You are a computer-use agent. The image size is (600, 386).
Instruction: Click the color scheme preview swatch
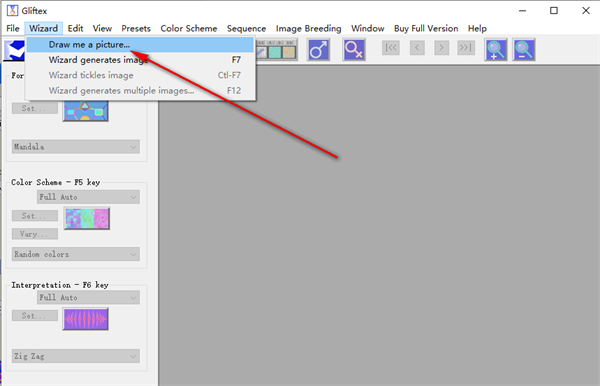click(x=87, y=218)
